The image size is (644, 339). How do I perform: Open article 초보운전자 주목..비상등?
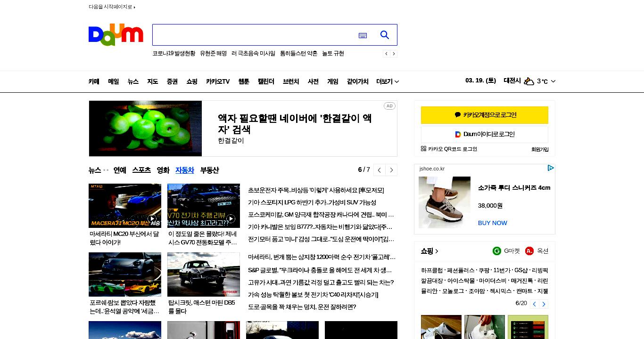316,190
